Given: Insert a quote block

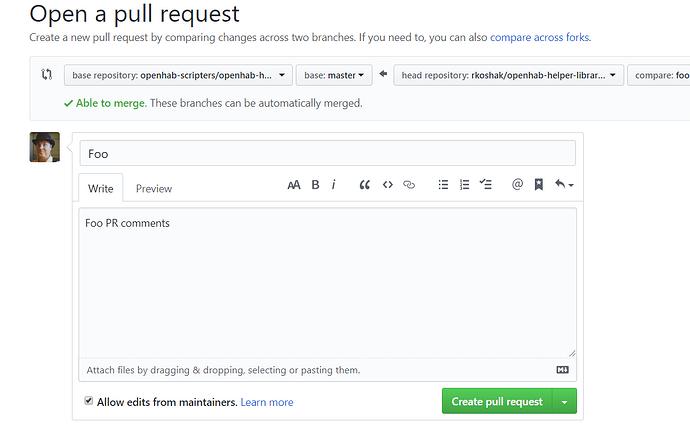Looking at the screenshot, I should tap(365, 185).
